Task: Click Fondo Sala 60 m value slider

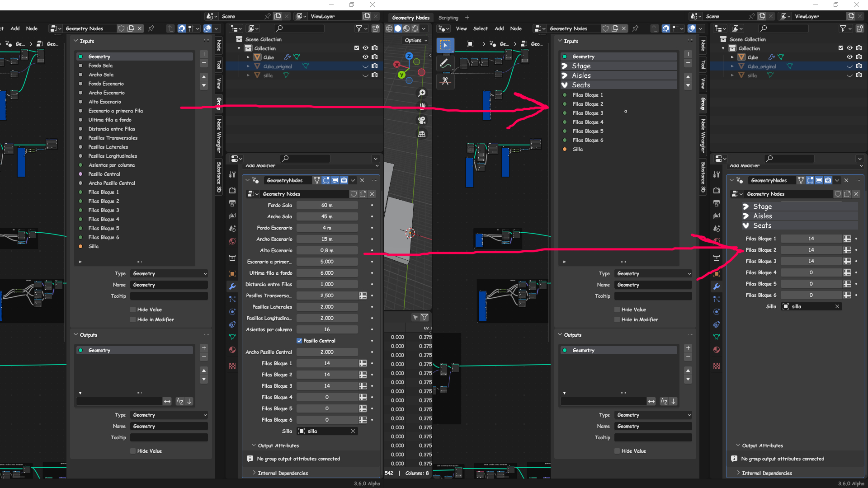Action: tap(327, 205)
